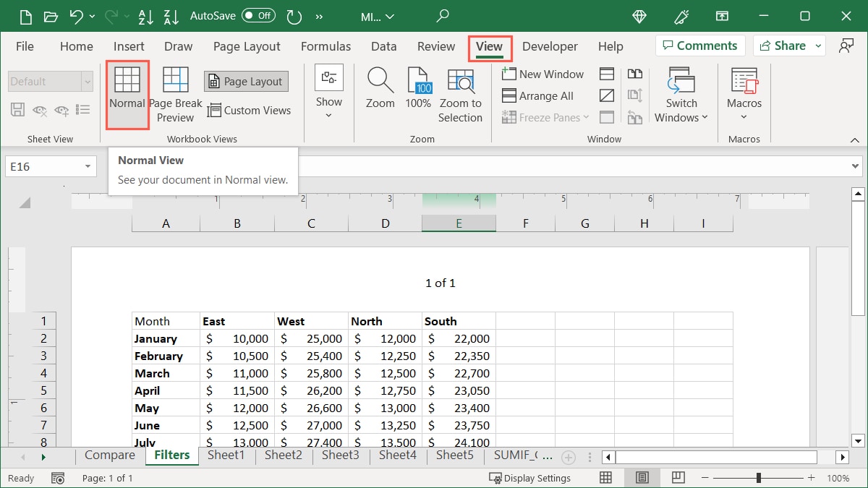868x488 pixels.
Task: Toggle AutoSave on
Action: (258, 15)
